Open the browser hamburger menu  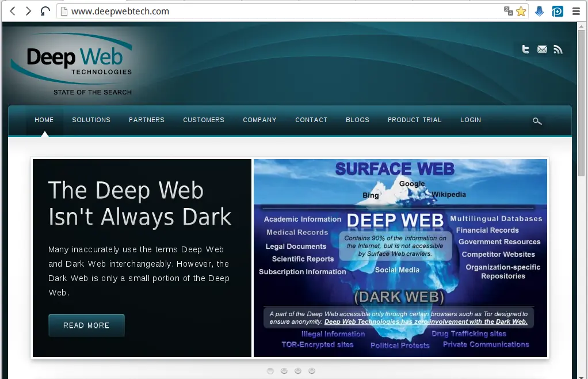(x=576, y=12)
